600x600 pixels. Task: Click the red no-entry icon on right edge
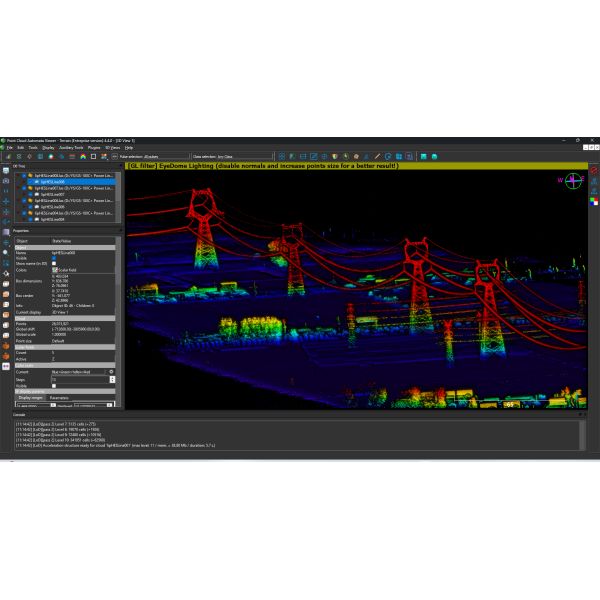point(594,171)
